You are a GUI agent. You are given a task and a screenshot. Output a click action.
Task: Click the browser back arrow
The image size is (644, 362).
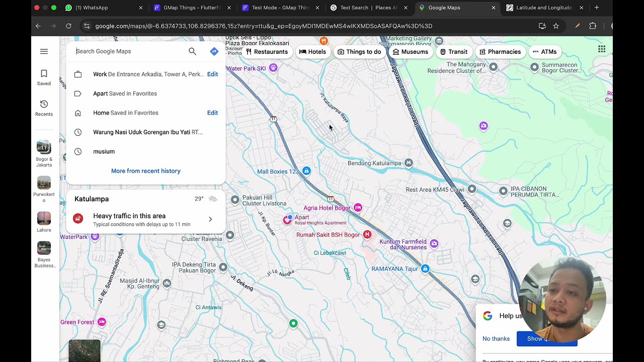[38, 26]
